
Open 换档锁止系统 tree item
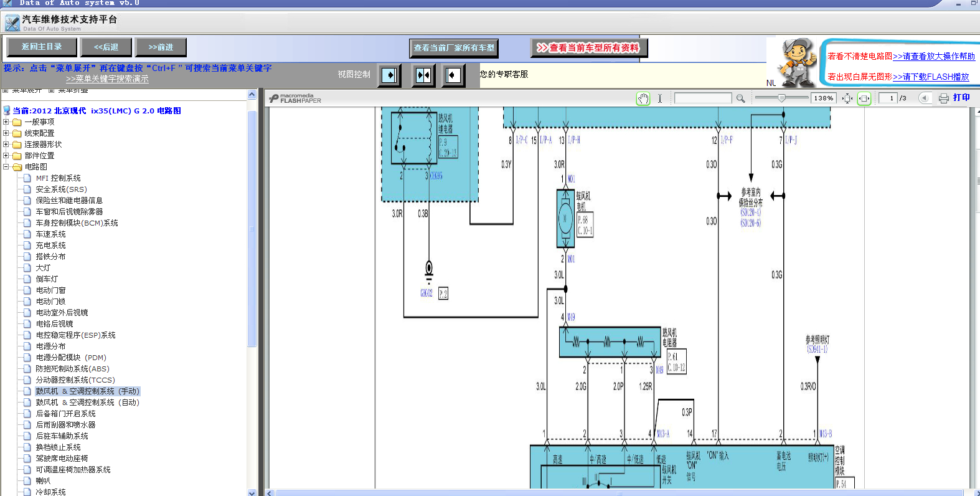pos(58,447)
